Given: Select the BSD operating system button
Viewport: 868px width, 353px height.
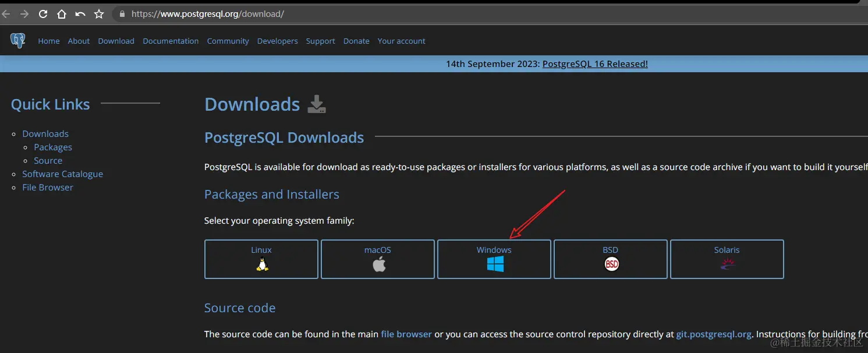Looking at the screenshot, I should 611,259.
